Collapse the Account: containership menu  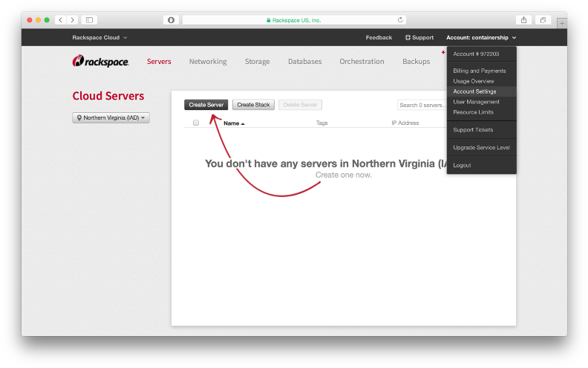click(x=480, y=37)
